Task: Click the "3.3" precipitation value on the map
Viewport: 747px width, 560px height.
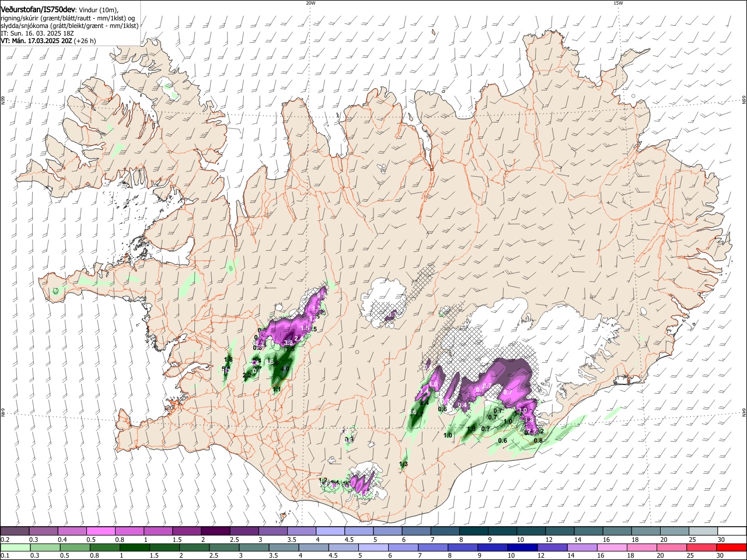Action: click(x=288, y=343)
